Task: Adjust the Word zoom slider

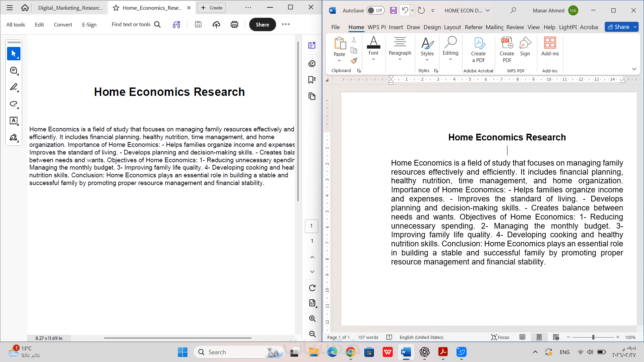Action: (x=593, y=337)
